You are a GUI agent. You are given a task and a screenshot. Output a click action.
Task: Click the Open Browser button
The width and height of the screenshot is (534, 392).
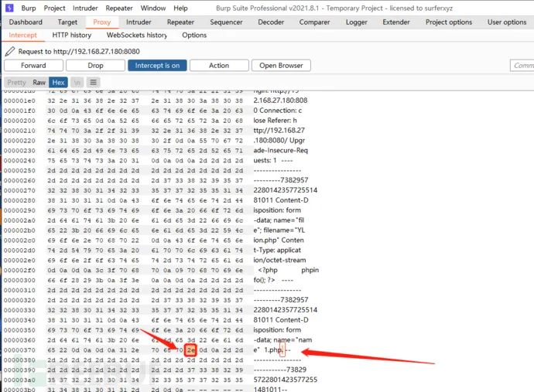click(281, 65)
